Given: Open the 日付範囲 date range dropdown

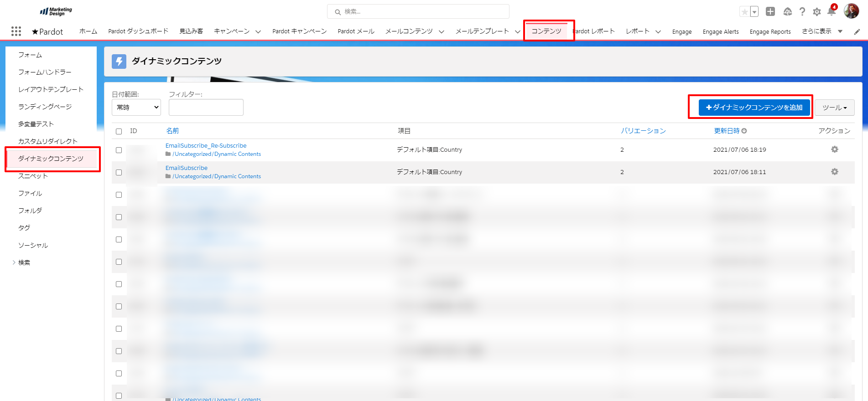Looking at the screenshot, I should 136,108.
